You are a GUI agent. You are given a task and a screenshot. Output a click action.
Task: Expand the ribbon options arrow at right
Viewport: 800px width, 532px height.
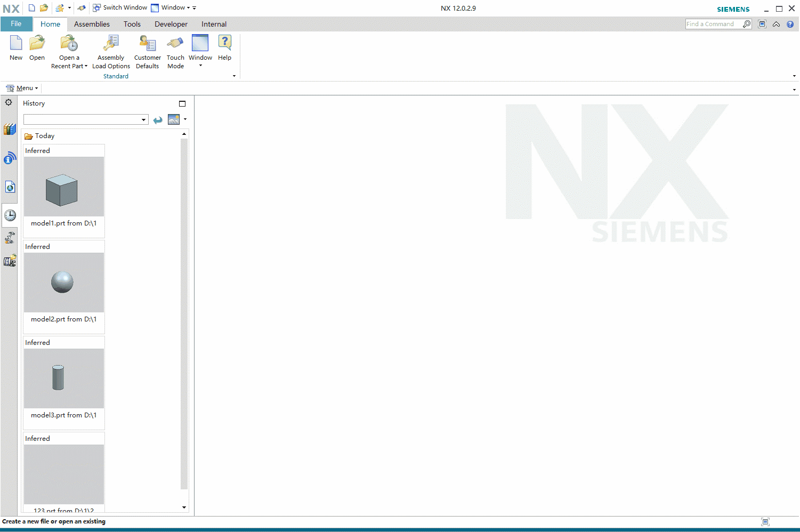pos(794,76)
